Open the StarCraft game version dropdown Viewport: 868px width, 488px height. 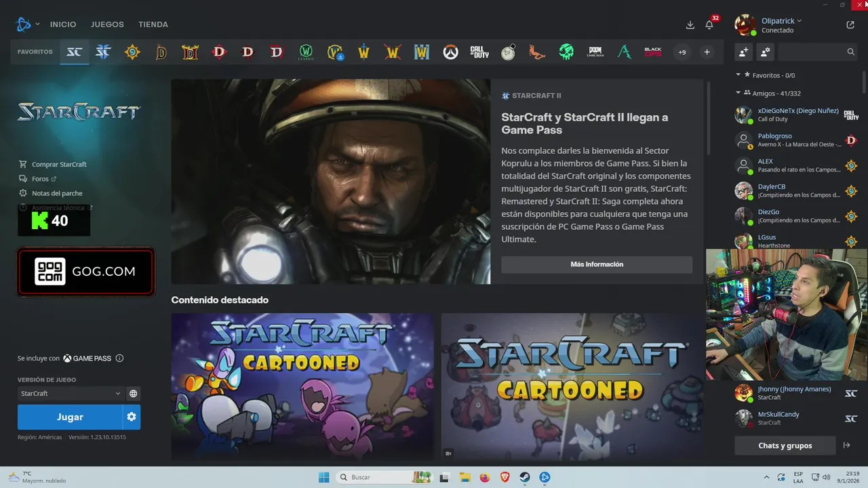[71, 393]
